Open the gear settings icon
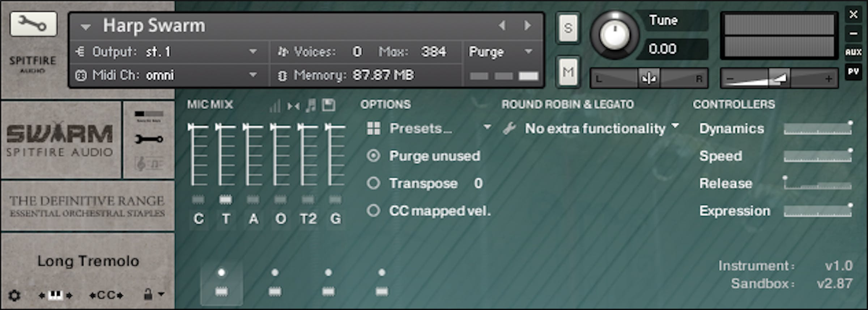This screenshot has width=868, height=310. (x=14, y=296)
